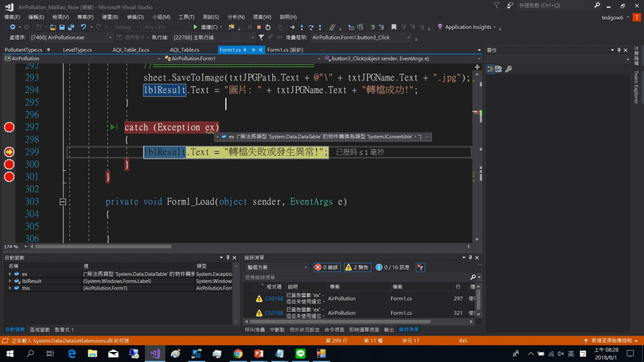Viewport: 644px width, 362px height.
Task: Open the error scope solution dropdown
Action: pyautogui.click(x=277, y=267)
